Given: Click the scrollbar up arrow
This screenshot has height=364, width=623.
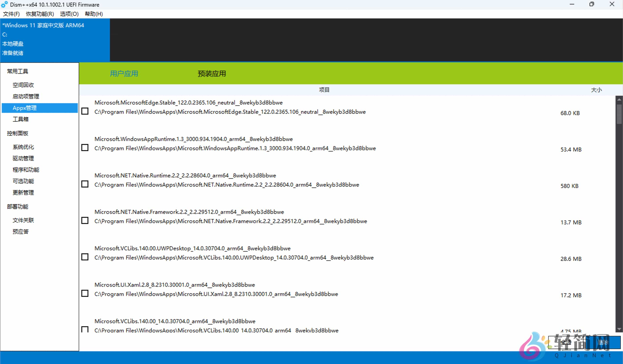Looking at the screenshot, I should [x=619, y=99].
